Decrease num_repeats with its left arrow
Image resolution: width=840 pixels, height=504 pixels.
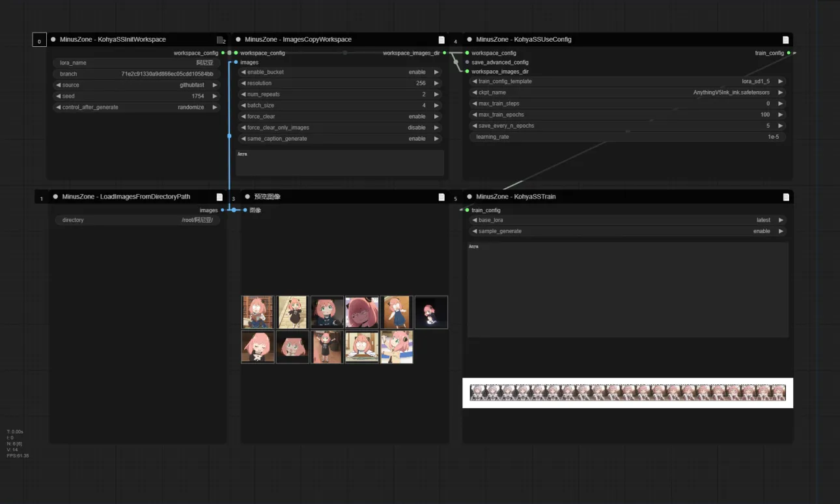pyautogui.click(x=244, y=94)
